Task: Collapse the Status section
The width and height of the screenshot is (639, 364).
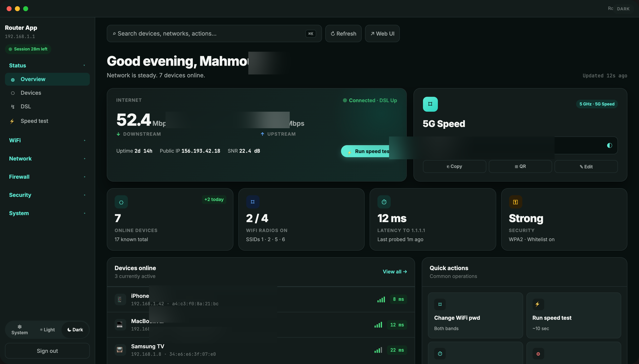Action: click(x=47, y=66)
